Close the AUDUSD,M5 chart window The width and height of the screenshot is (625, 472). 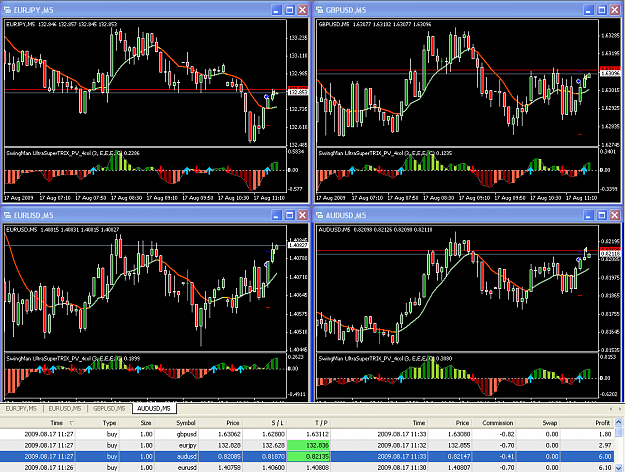tap(615, 215)
